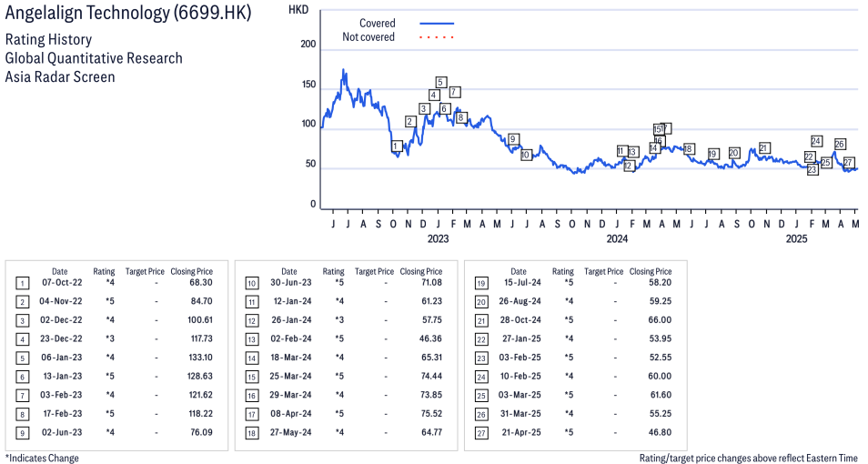
Task: Click boxed number 1 in the 07-Oct-22 row
Action: 22,284
